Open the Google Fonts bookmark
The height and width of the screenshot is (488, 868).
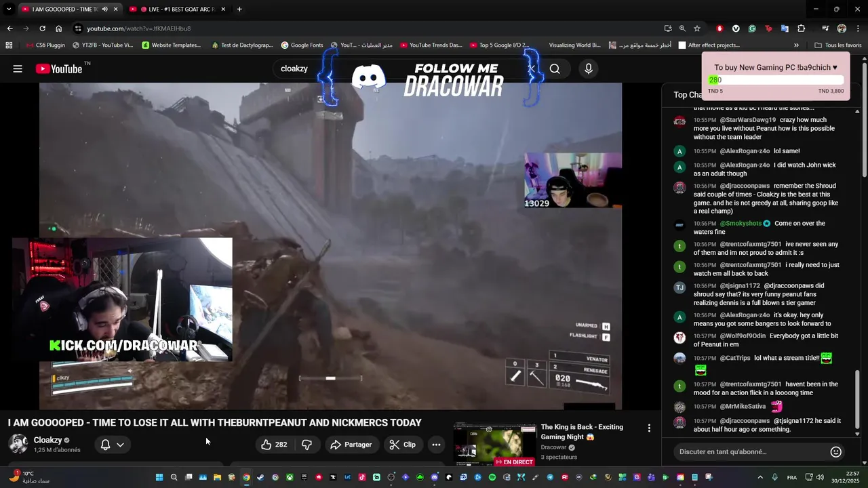(302, 45)
